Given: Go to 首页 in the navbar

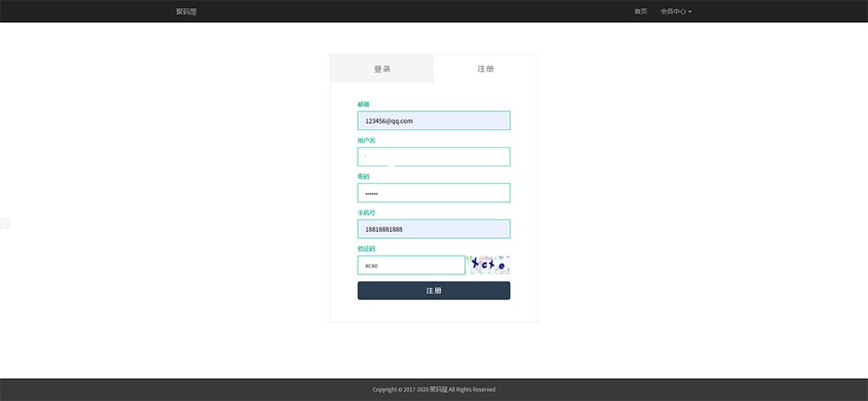Looking at the screenshot, I should 640,11.
